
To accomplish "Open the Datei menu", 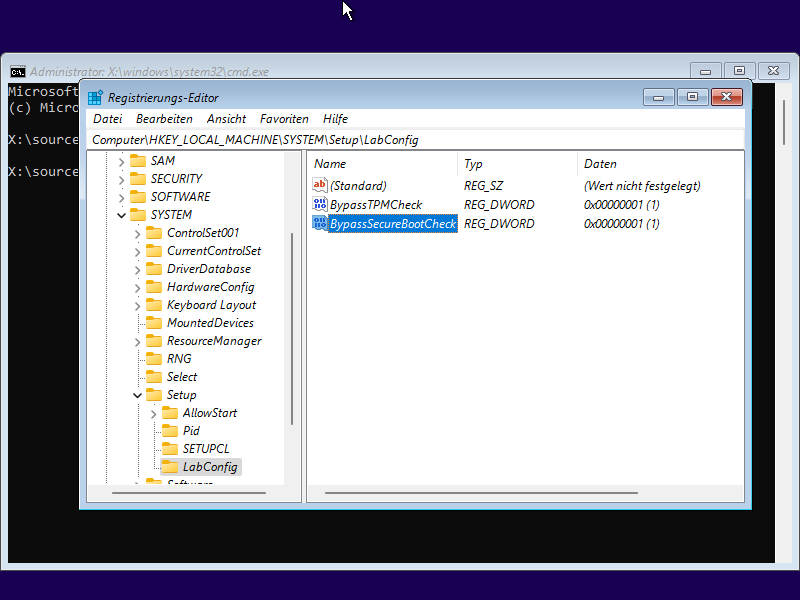I will 107,119.
